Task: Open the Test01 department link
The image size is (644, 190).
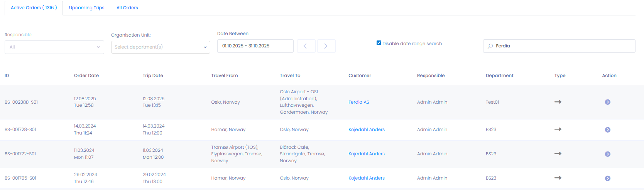Action: [x=492, y=102]
